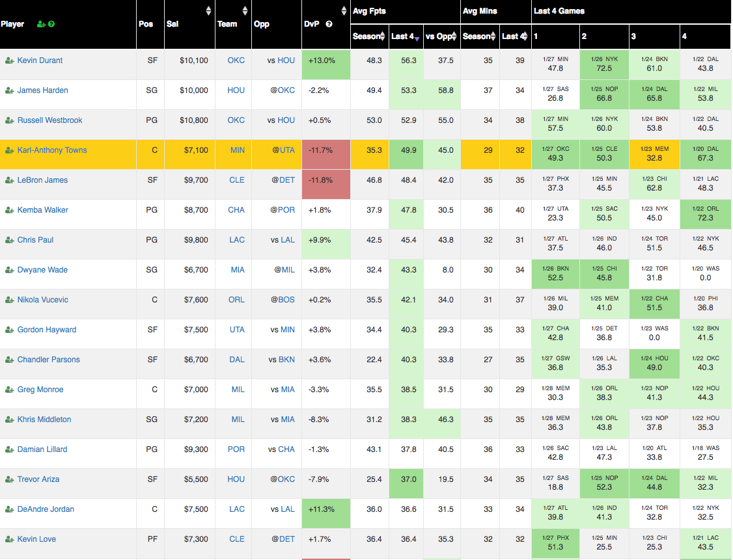Select LeBron James -11.8% DvP cell
Screen dimensions: 733x560
point(326,185)
